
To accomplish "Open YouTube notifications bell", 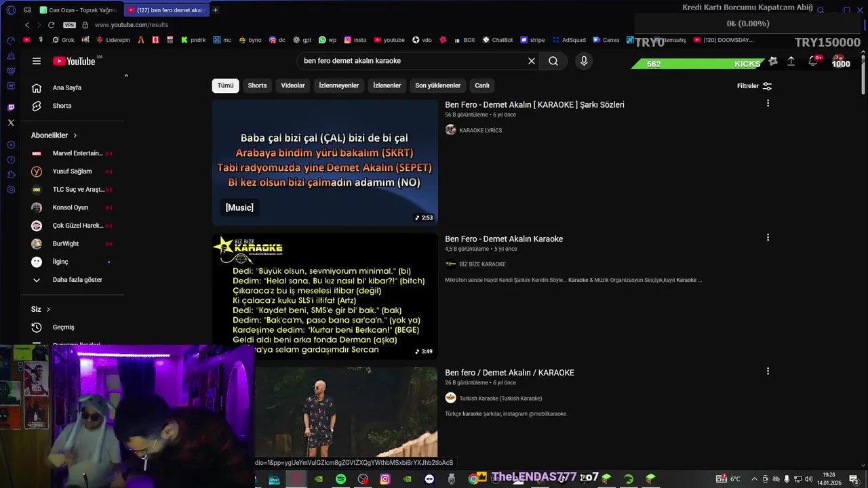I will pos(813,61).
